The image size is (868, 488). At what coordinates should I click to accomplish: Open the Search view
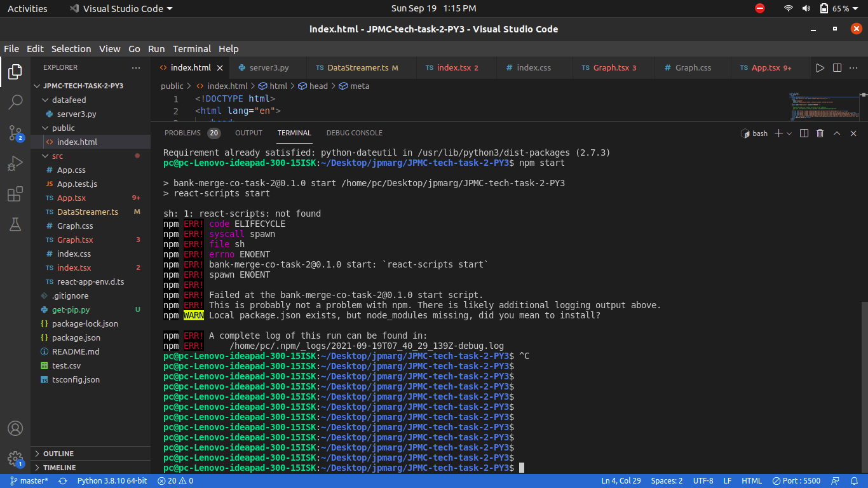(x=15, y=102)
